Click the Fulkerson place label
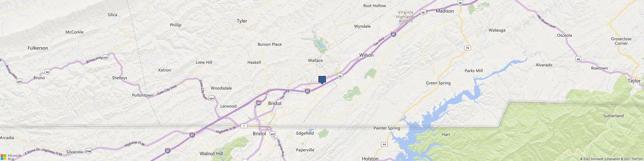The height and width of the screenshot is (161, 644). click(x=38, y=48)
